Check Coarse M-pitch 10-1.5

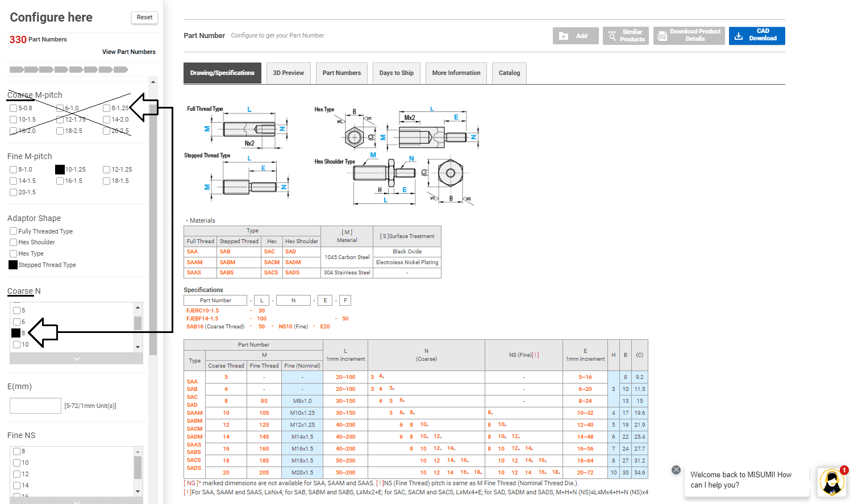[14, 119]
